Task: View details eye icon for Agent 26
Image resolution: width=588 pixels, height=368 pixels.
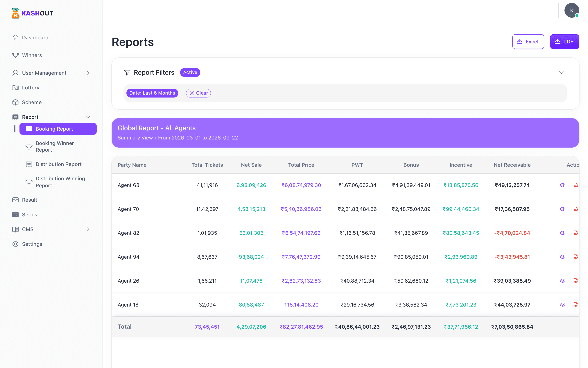Action: [x=562, y=281]
